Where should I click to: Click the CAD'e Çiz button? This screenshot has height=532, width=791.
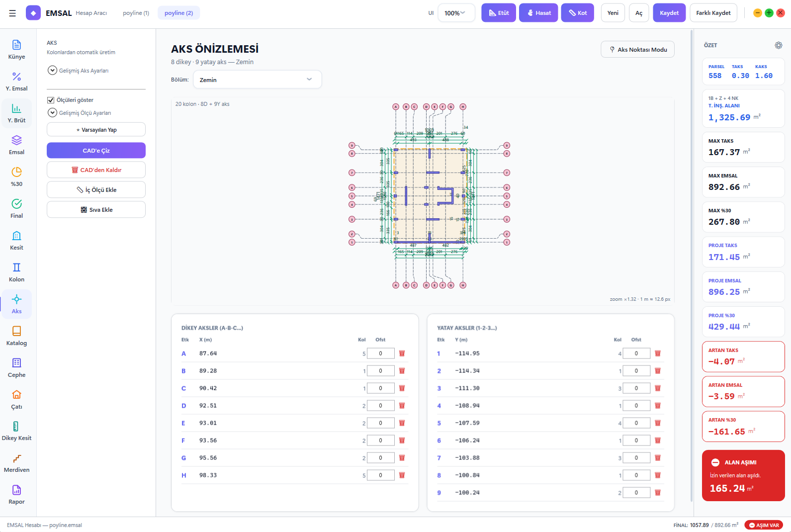point(96,150)
